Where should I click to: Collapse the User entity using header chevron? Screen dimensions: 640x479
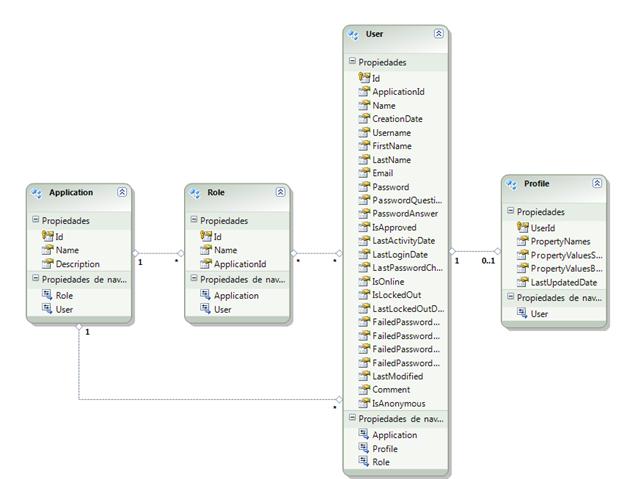click(439, 33)
